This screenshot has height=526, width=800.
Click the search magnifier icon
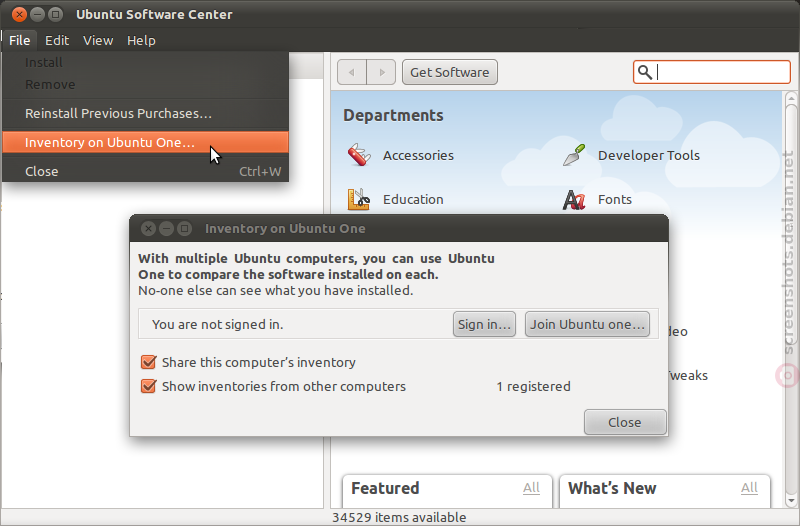click(x=645, y=72)
